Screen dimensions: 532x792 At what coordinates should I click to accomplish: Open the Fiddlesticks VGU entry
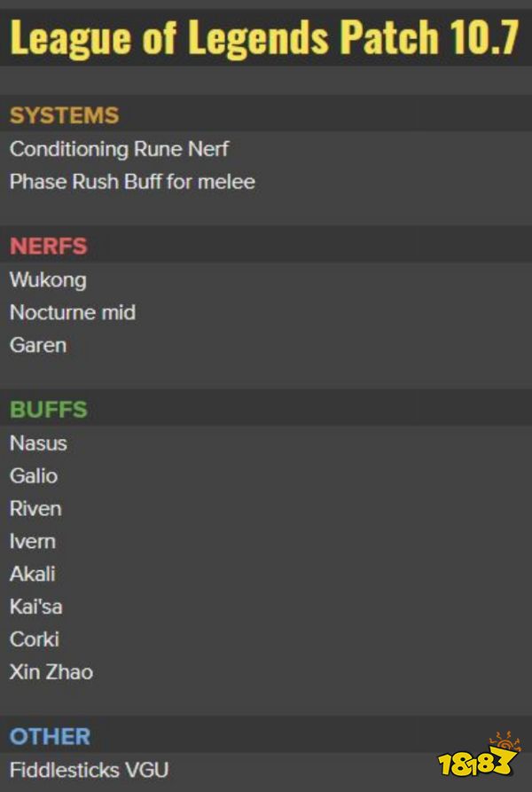89,769
